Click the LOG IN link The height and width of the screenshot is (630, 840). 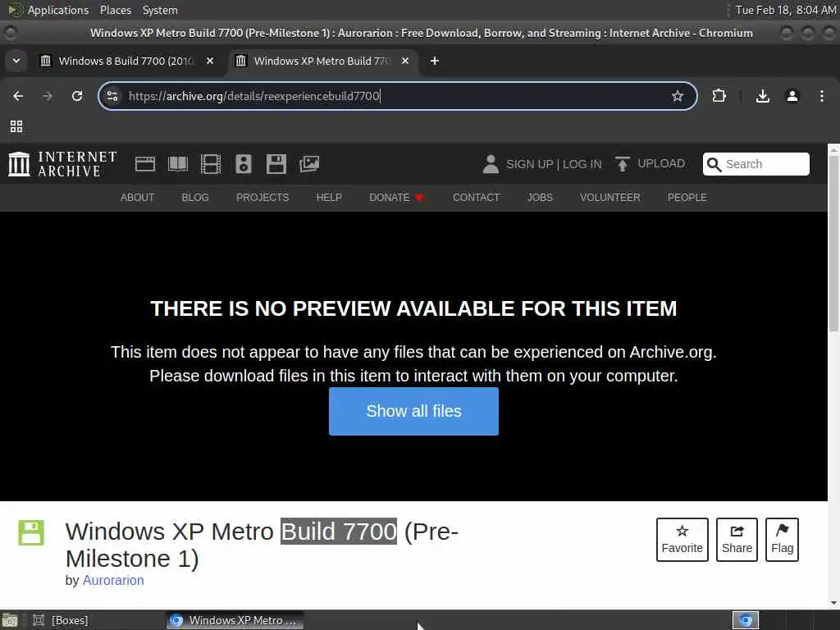(582, 164)
